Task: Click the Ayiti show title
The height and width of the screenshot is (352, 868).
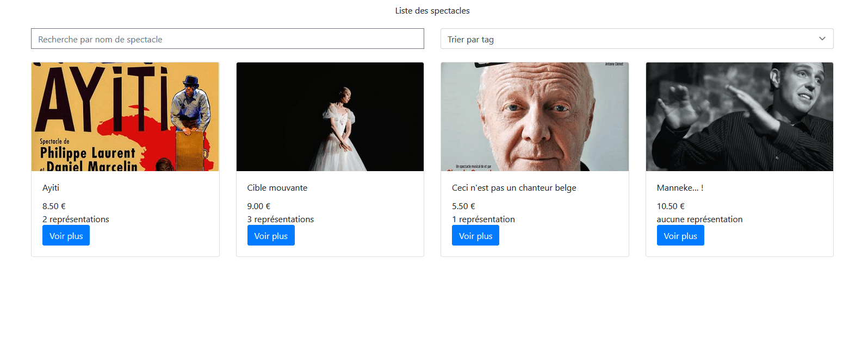Action: pos(51,188)
